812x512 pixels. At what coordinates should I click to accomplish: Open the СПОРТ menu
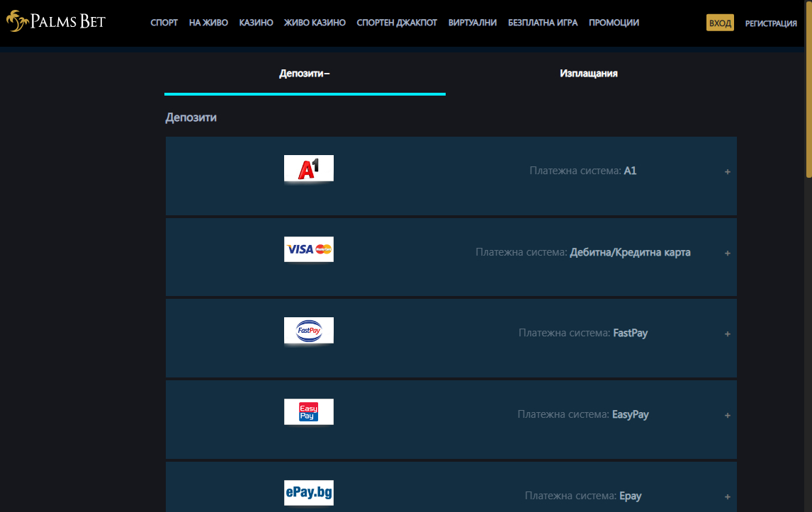coord(164,23)
